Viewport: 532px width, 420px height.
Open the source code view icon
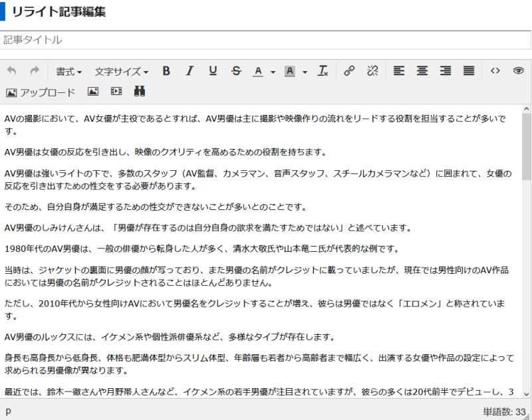coord(495,71)
